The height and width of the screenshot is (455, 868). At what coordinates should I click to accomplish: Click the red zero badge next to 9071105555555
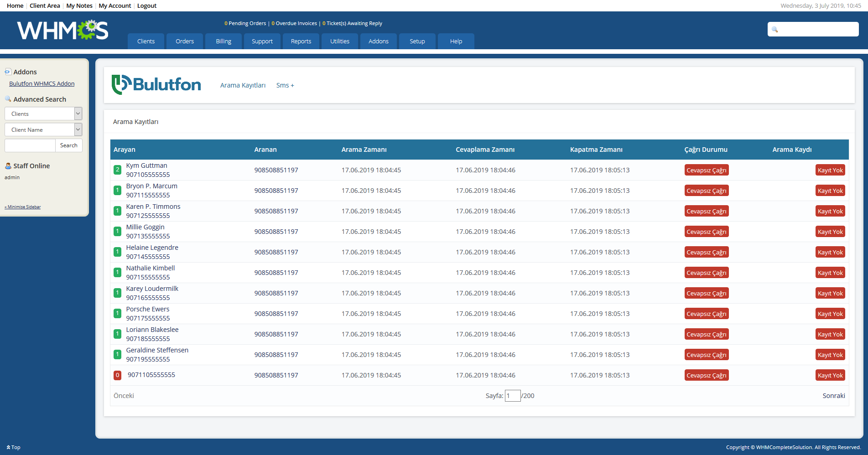tap(117, 375)
